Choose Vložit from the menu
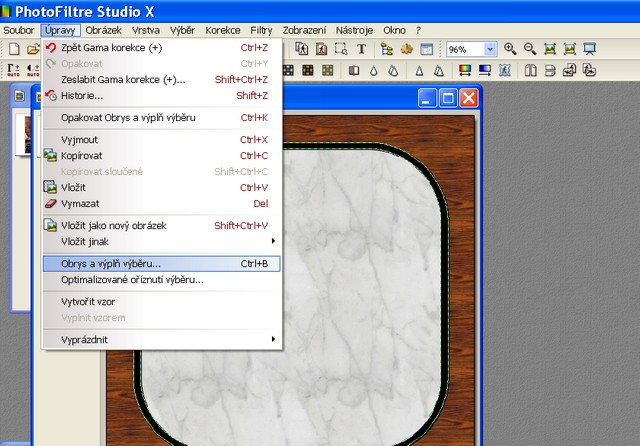Screen dimensions: 640x446 162,187
